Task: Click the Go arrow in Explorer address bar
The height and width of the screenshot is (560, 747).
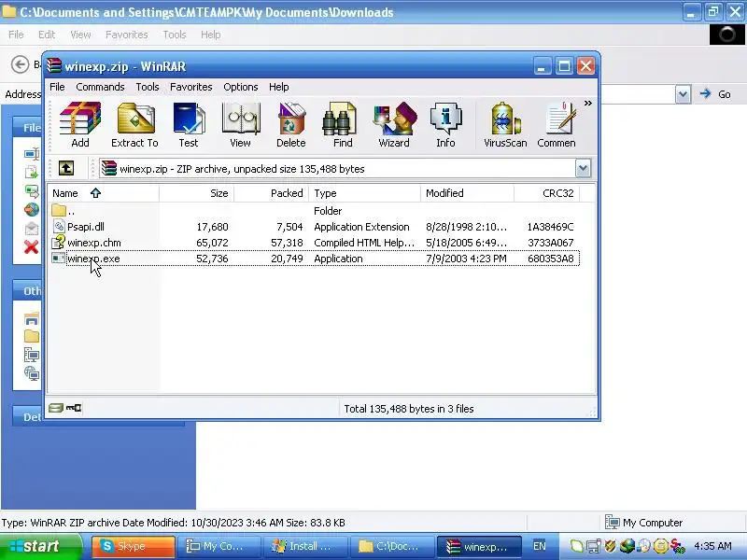Action: coord(706,94)
